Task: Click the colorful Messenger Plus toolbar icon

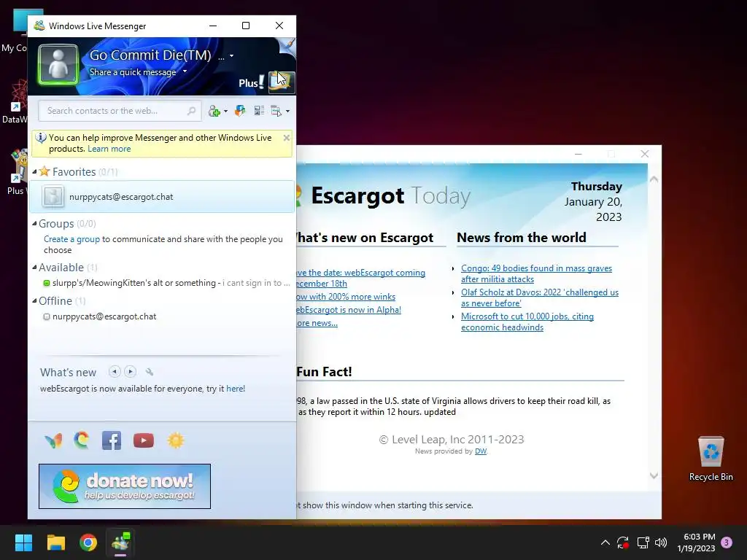Action: coord(240,111)
